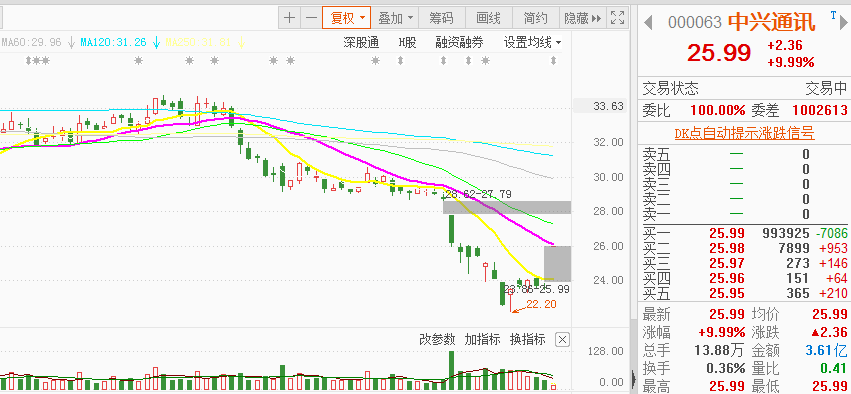Click the 换指标 button
Image resolution: width=851 pixels, height=394 pixels.
tap(528, 340)
